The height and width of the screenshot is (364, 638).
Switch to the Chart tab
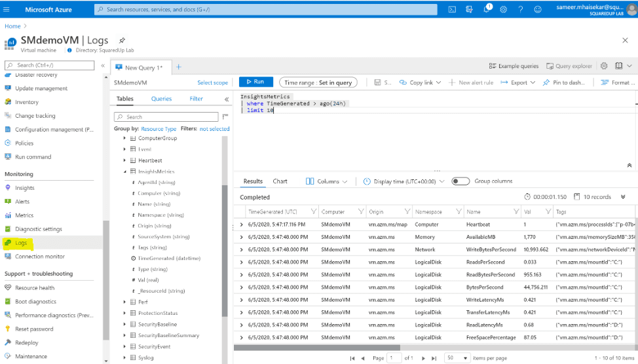tap(280, 181)
